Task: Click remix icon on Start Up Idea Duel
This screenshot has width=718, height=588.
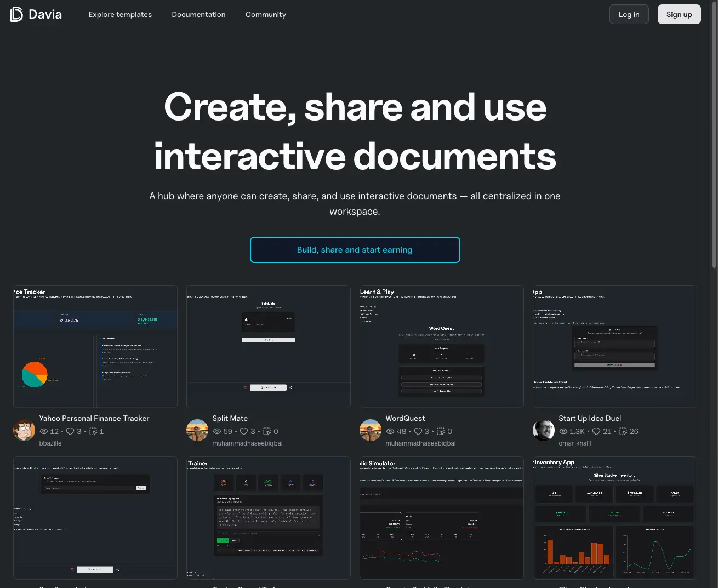Action: click(623, 432)
